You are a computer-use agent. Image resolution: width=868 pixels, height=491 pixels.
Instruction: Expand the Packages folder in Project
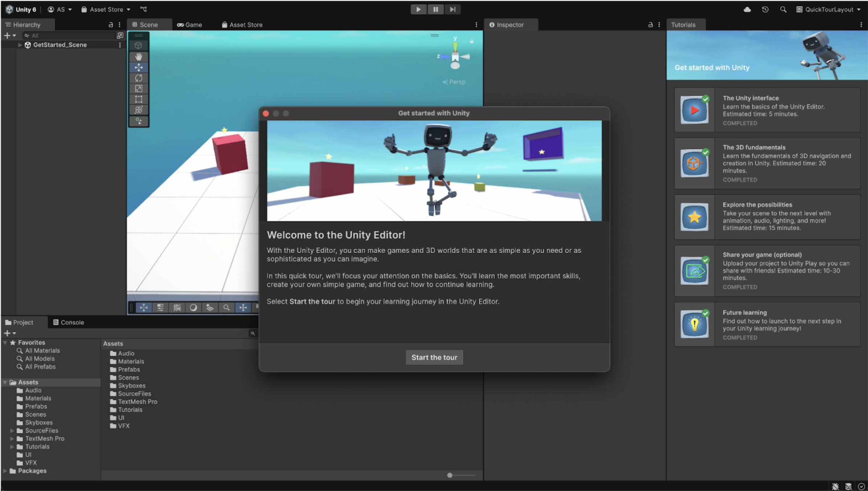(x=5, y=471)
